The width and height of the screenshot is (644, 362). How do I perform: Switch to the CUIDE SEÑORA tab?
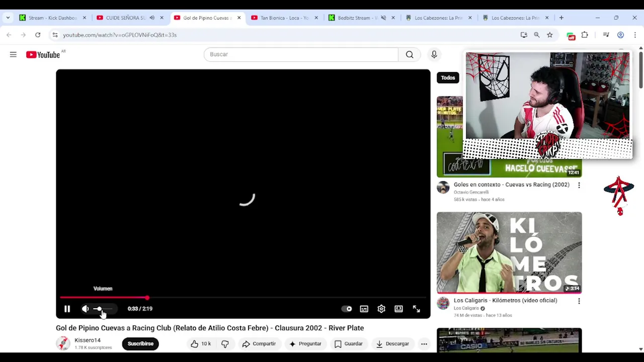coord(125,18)
